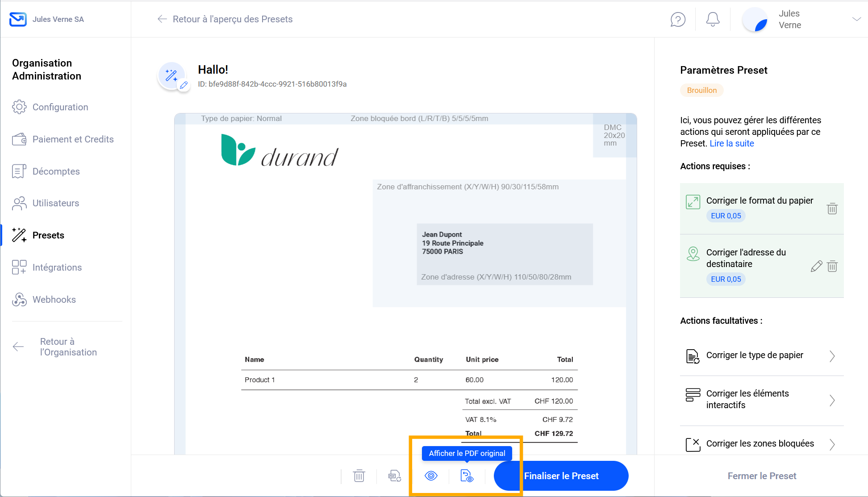
Task: Toggle the eye preview icon
Action: click(431, 476)
